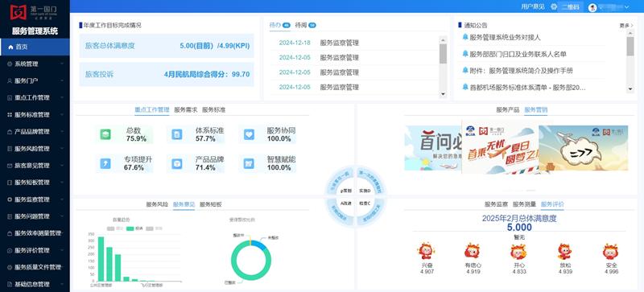Click the 专项提升 arrow icon
Viewport: 644px width, 292px height.
(105, 163)
